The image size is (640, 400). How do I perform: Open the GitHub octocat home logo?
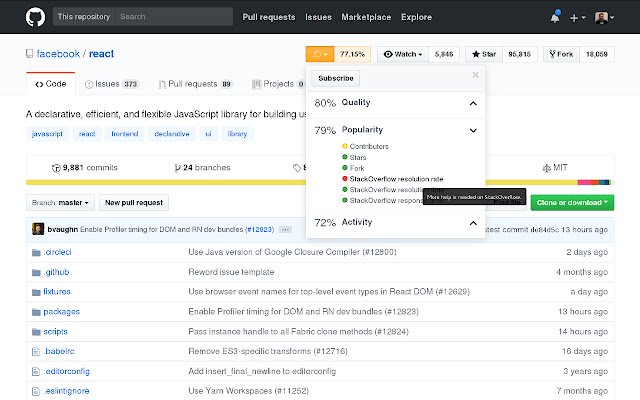click(35, 17)
